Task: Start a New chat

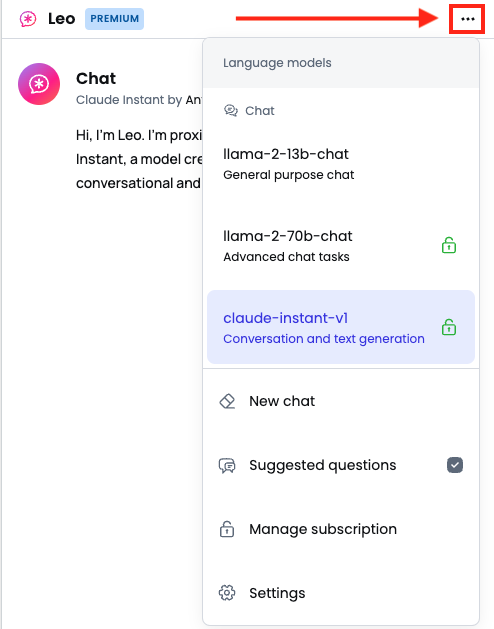Action: coord(341,401)
